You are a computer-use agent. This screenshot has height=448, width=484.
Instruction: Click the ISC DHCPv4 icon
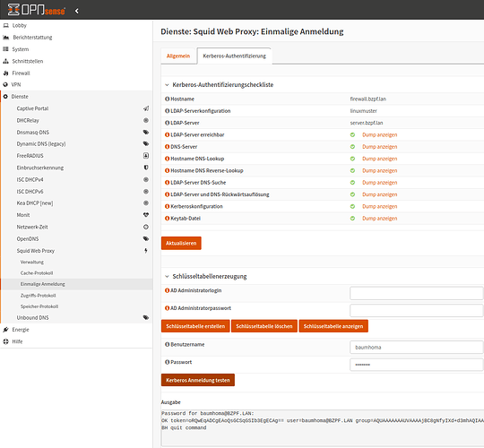[x=146, y=179]
